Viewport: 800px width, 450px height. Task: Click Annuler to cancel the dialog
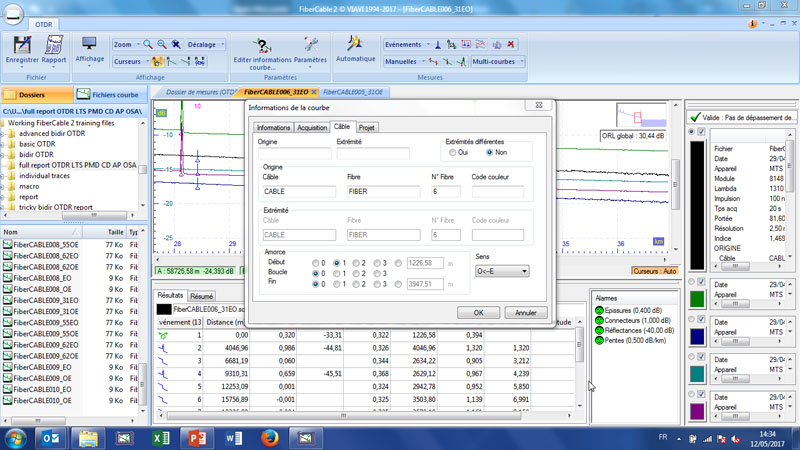[x=526, y=313]
